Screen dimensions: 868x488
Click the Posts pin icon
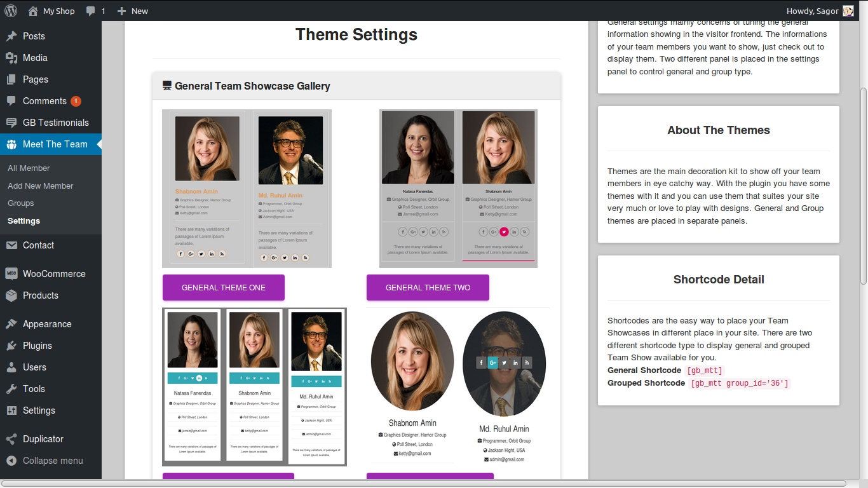point(11,36)
